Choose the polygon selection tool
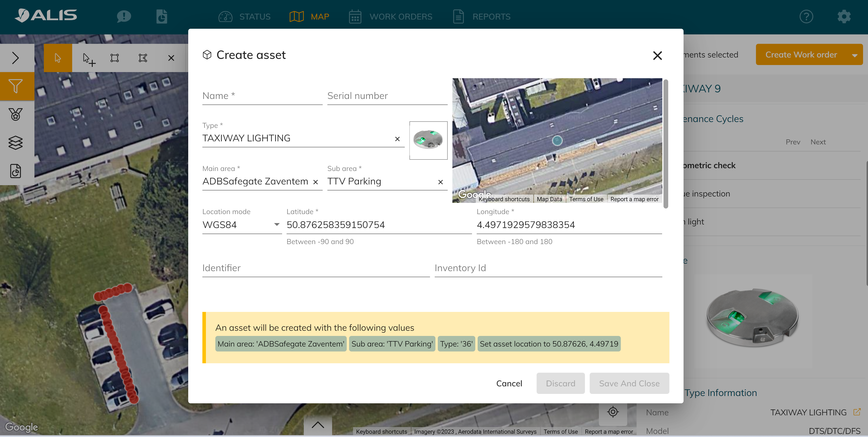Screen dimensions: 868x437 (143, 58)
